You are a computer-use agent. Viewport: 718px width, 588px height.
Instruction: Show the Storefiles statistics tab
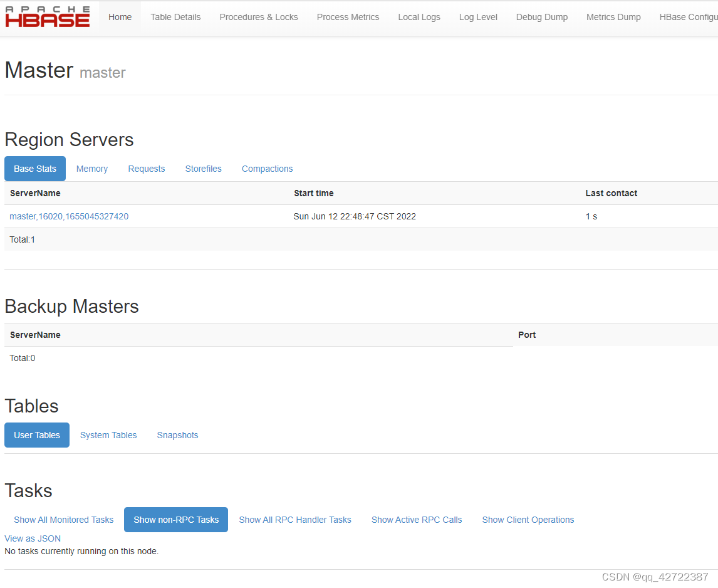[x=203, y=169]
